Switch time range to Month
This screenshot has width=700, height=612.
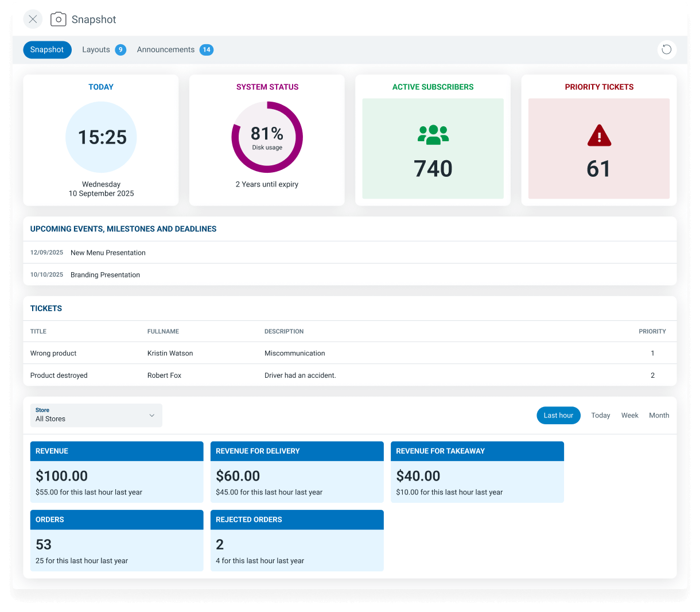click(659, 416)
